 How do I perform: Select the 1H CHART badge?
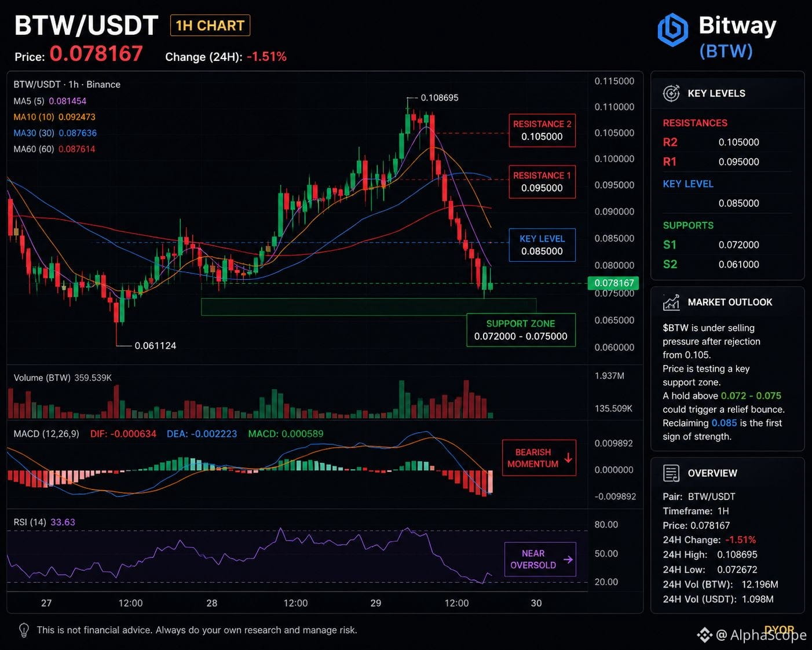(210, 25)
